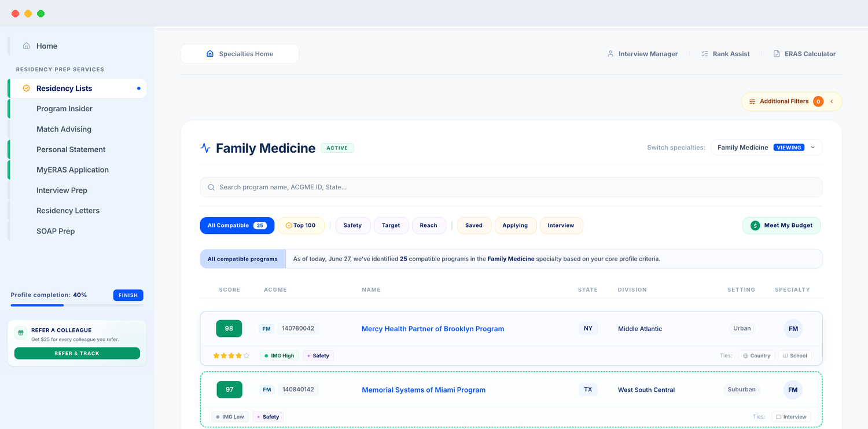This screenshot has width=868, height=429.
Task: Filter by Safety programs
Action: coord(352,226)
